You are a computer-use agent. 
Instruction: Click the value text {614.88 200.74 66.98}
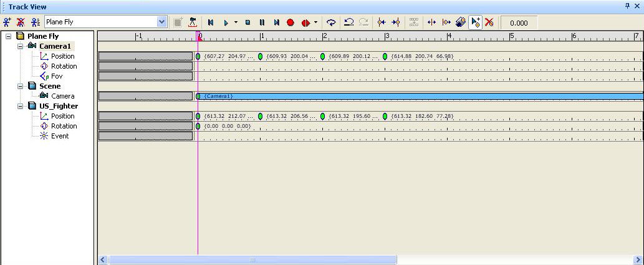pyautogui.click(x=422, y=56)
